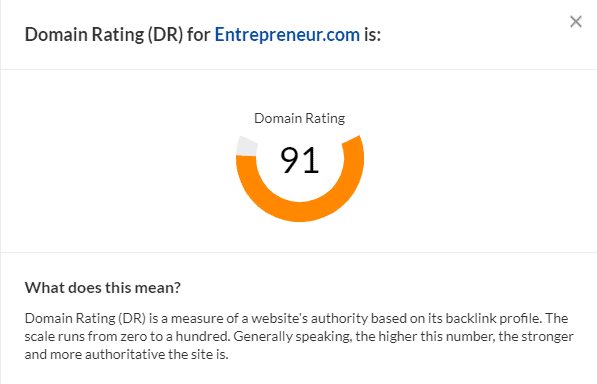Viewport: 597px width, 384px height.
Task: Click the word 'measure' in the description
Action: [x=197, y=318]
